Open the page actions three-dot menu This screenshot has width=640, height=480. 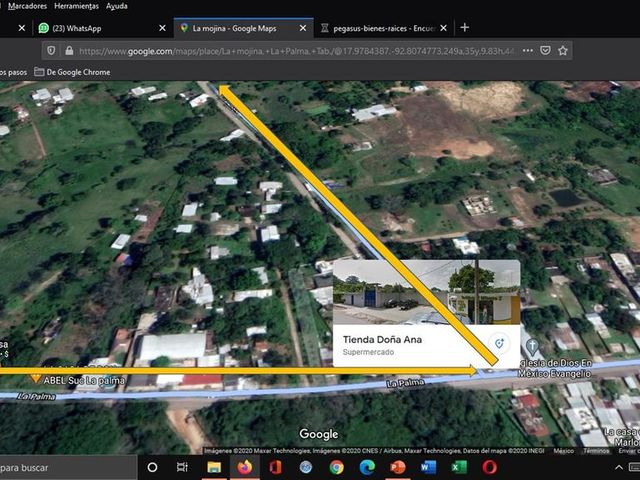[x=528, y=51]
